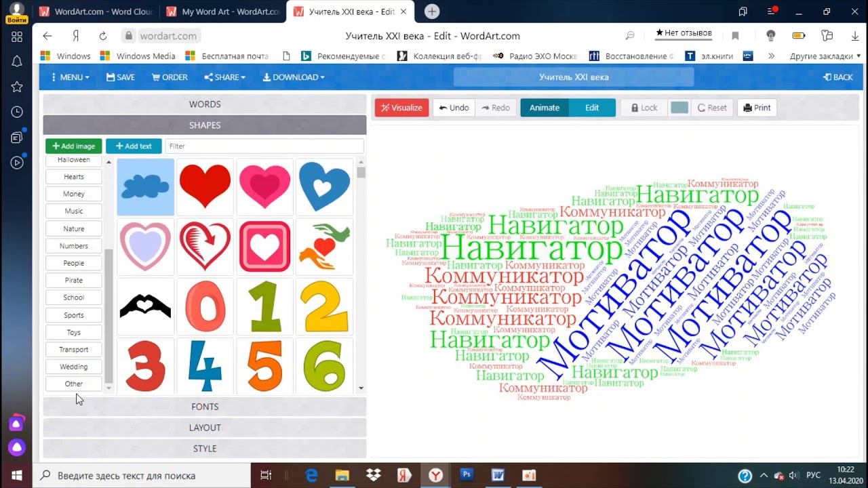Click the Add text button

click(x=134, y=146)
